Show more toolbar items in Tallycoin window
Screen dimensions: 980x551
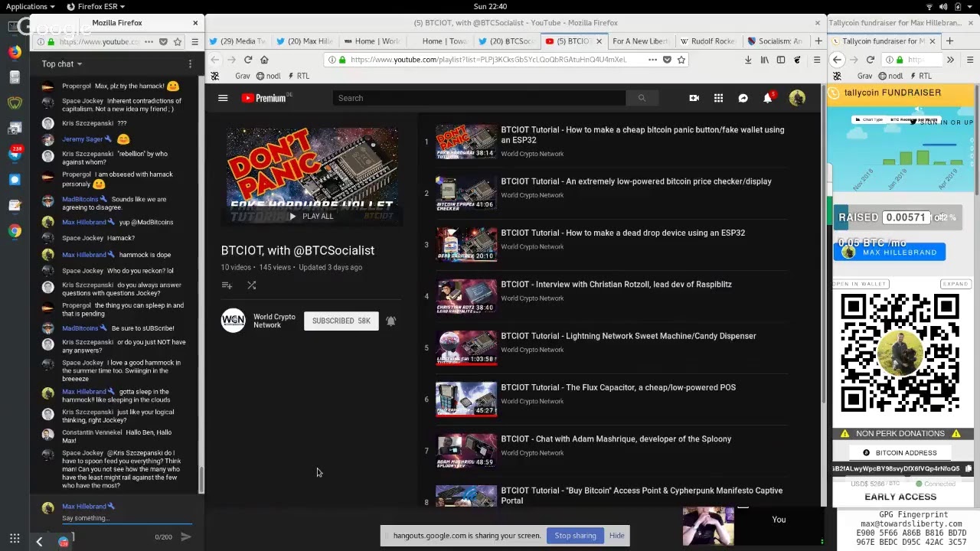(950, 60)
